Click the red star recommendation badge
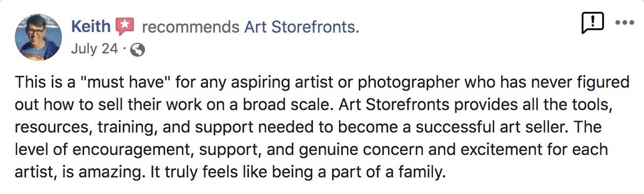The height and width of the screenshot is (194, 644). pos(125,26)
